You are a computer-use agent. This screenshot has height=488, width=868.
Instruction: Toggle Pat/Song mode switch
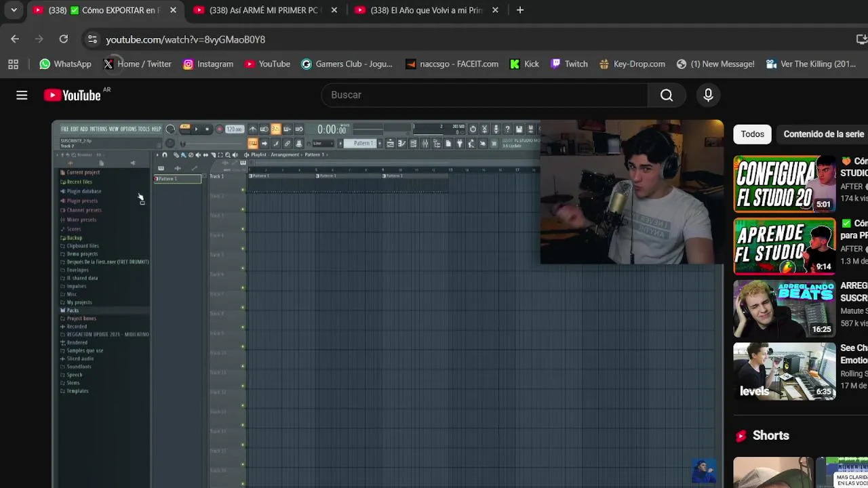184,129
